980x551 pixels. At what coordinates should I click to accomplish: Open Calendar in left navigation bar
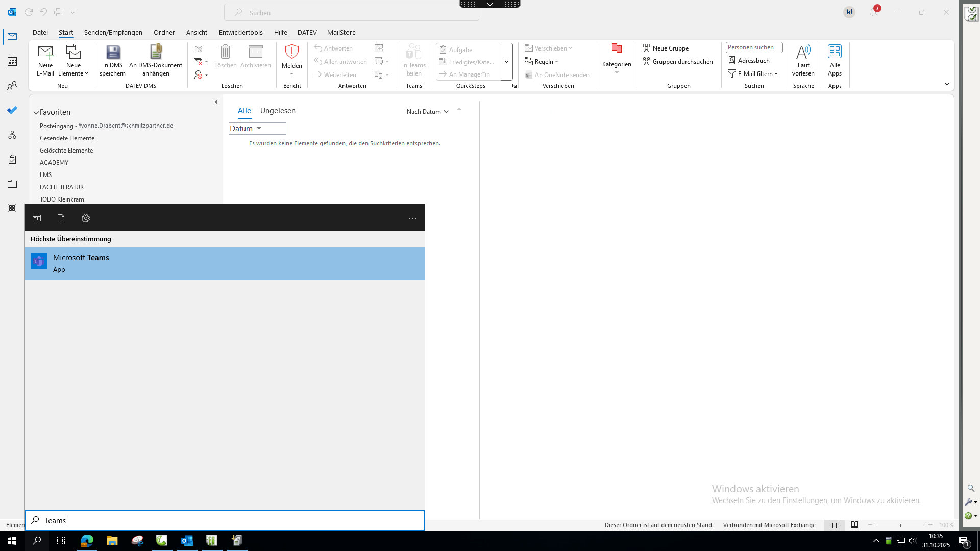click(x=12, y=61)
